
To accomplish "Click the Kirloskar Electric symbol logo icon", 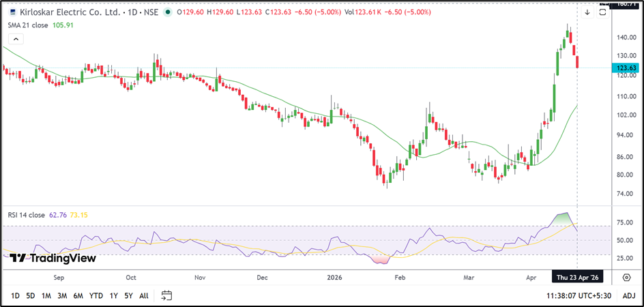I will click(12, 12).
